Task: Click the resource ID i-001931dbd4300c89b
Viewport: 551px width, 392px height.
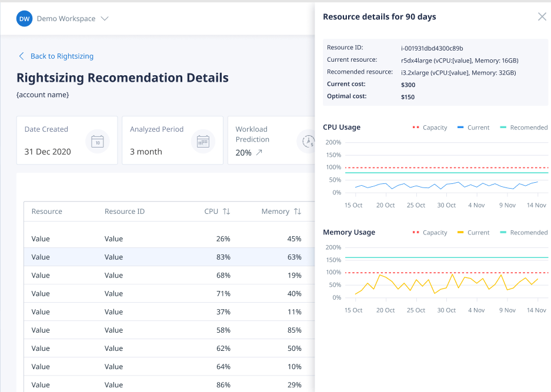Action: point(432,48)
